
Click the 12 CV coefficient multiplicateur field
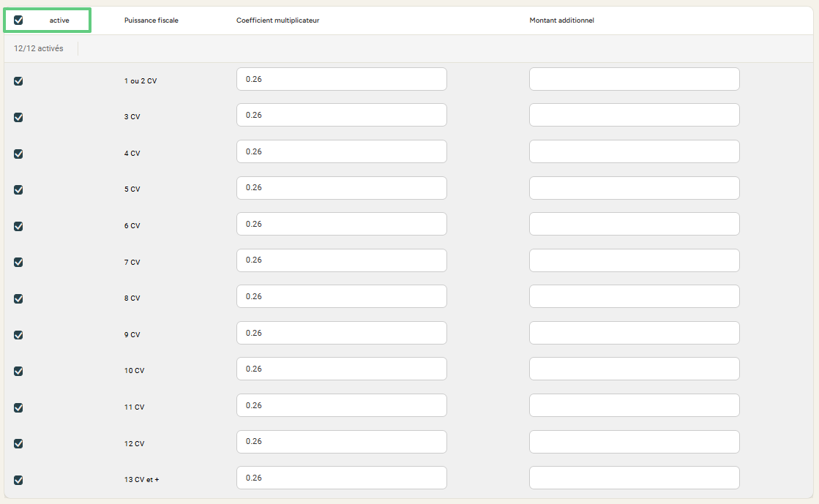(x=342, y=441)
